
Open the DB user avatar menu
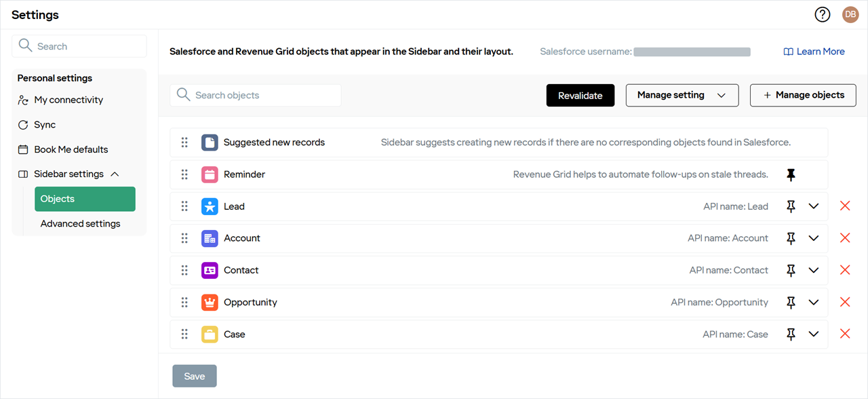point(850,14)
